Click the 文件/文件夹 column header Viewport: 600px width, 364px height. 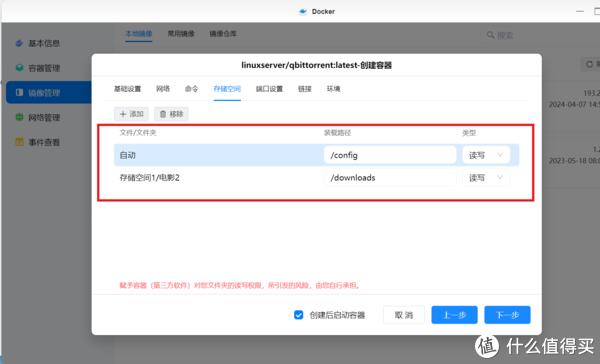point(138,133)
